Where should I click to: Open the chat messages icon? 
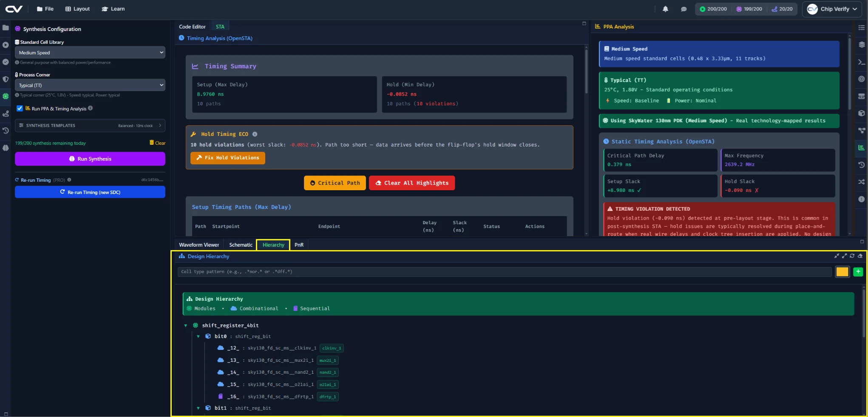click(684, 9)
